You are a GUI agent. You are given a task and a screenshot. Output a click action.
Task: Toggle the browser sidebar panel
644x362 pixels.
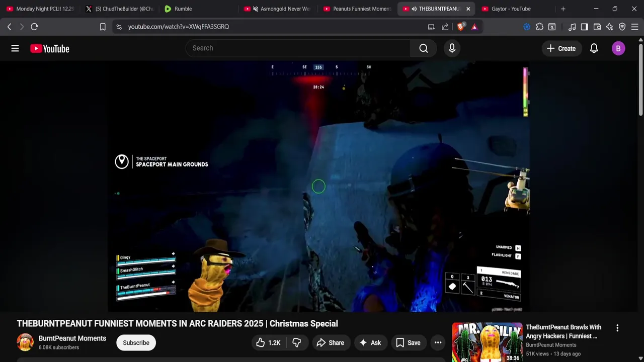click(x=584, y=27)
